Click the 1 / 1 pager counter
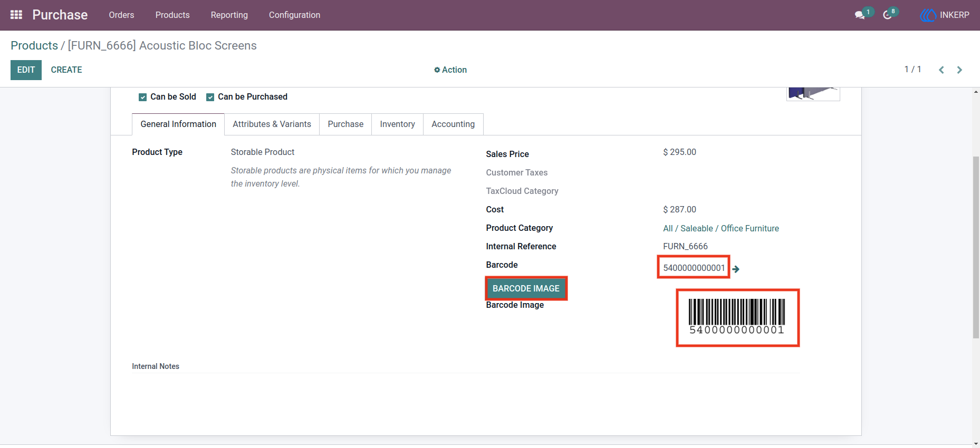 [912, 70]
